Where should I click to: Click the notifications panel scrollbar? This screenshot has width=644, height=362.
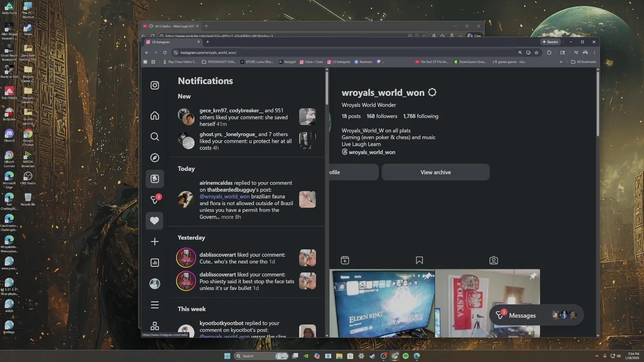[x=327, y=88]
